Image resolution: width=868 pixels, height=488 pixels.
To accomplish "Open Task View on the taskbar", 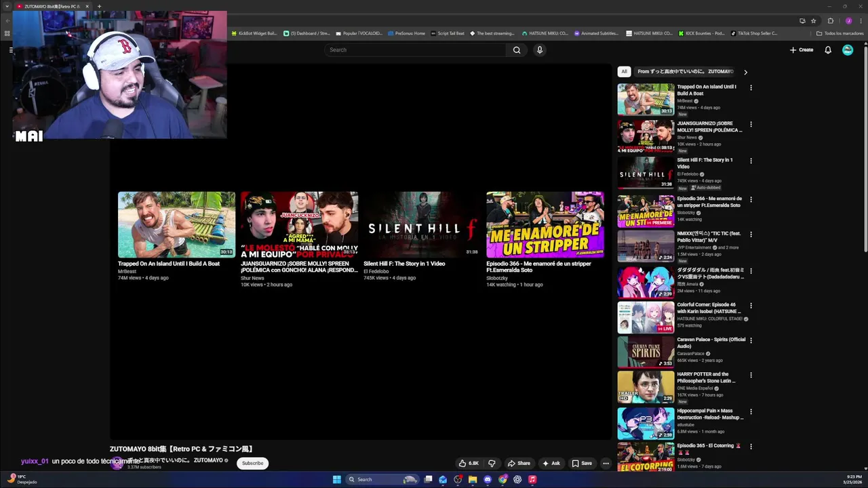I will pyautogui.click(x=428, y=479).
